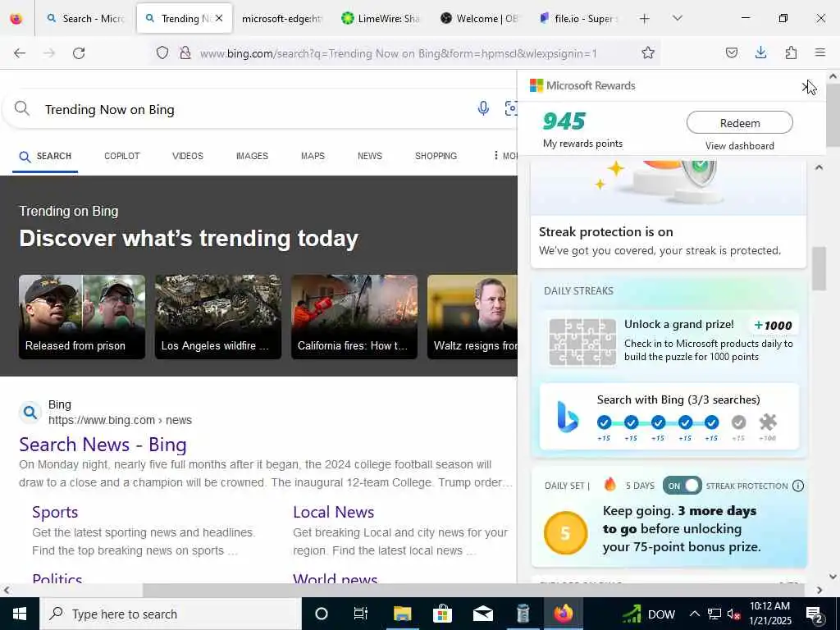Select the IMAGES search category
840x630 pixels.
click(x=252, y=156)
